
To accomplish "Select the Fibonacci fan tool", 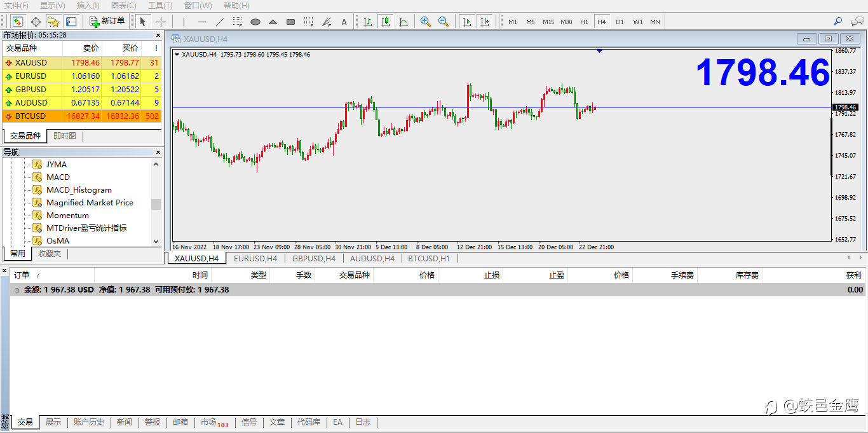I will pyautogui.click(x=327, y=22).
